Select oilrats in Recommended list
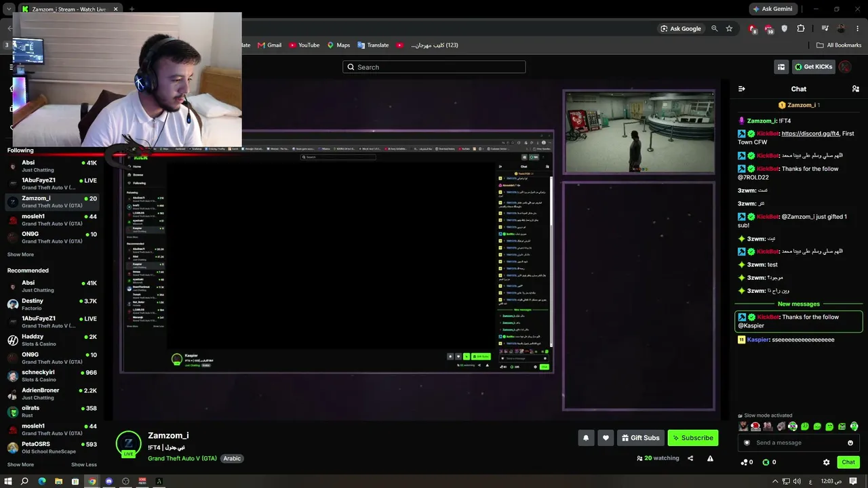This screenshot has height=488, width=868. pos(52,412)
